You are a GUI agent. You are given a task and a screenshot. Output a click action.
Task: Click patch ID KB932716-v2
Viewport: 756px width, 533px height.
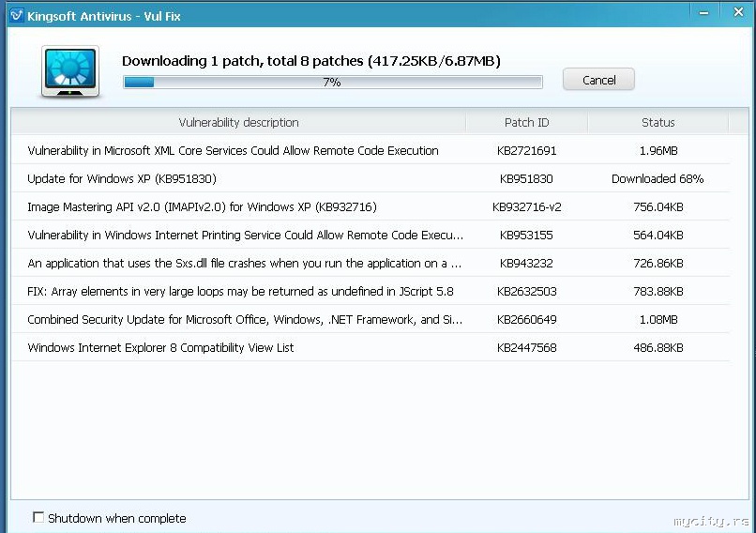pyautogui.click(x=526, y=207)
